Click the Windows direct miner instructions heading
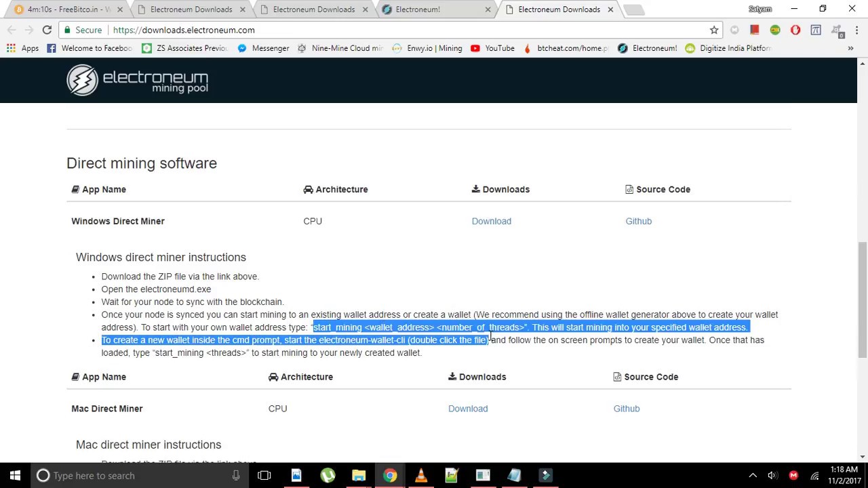Viewport: 868px width, 488px height. tap(161, 257)
